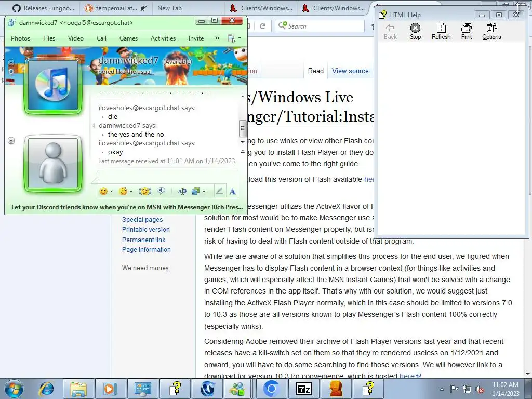Click the voice clip speech bubble icon
532x399 pixels.
coord(161,191)
